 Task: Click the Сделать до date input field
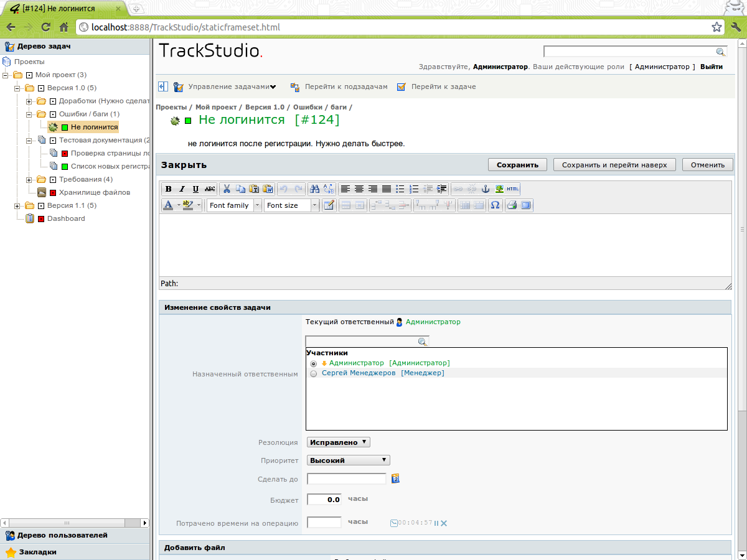347,478
